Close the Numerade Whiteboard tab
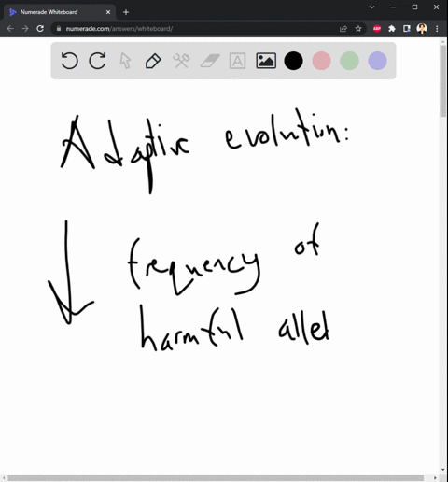This screenshot has height=482, width=448. [x=108, y=12]
